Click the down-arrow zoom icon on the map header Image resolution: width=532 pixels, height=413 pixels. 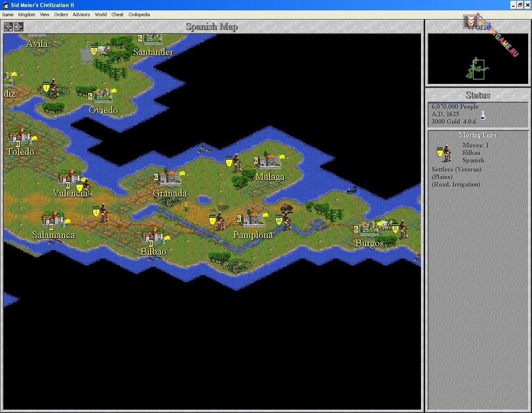point(8,27)
